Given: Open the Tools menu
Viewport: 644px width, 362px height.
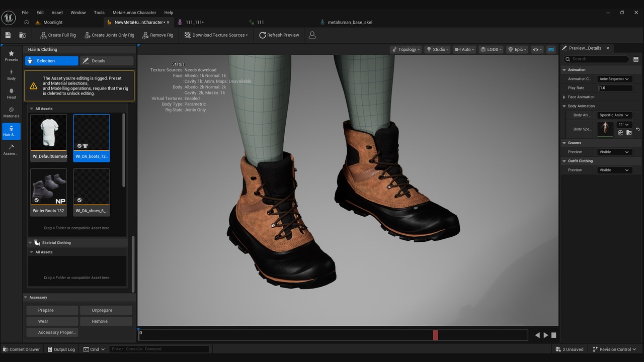Looking at the screenshot, I should [x=99, y=13].
